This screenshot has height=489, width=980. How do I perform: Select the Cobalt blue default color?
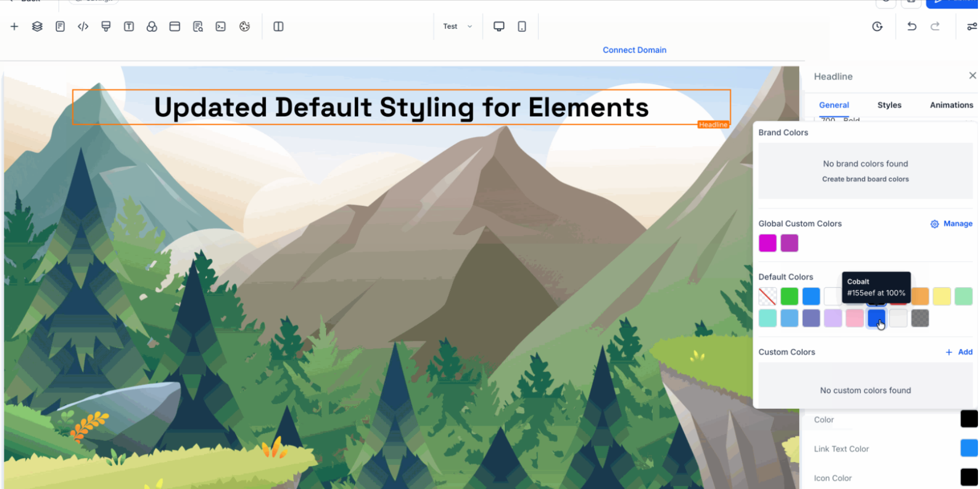coord(876,318)
